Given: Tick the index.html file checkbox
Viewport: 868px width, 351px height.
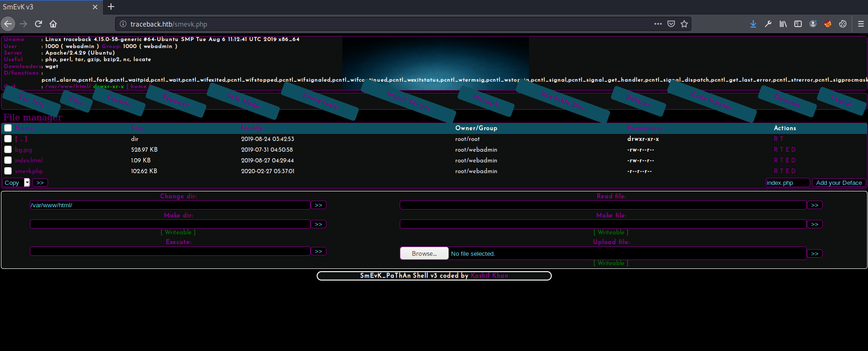Looking at the screenshot, I should (x=8, y=160).
